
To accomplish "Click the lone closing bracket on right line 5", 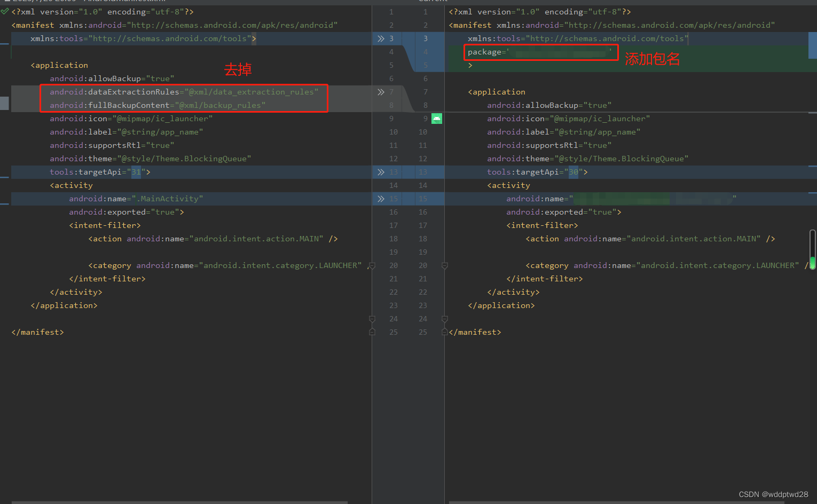I will click(x=470, y=65).
